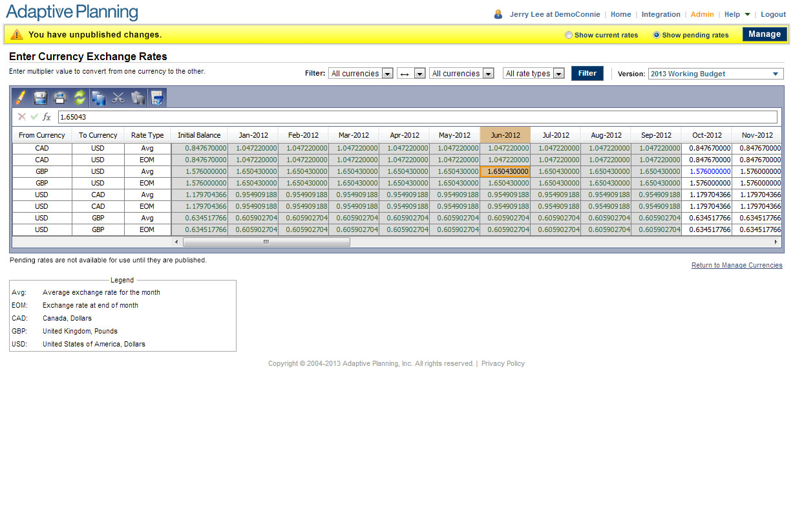The image size is (793, 532).
Task: Open the Version dropdown for 2013 Working Budget
Action: click(x=774, y=73)
